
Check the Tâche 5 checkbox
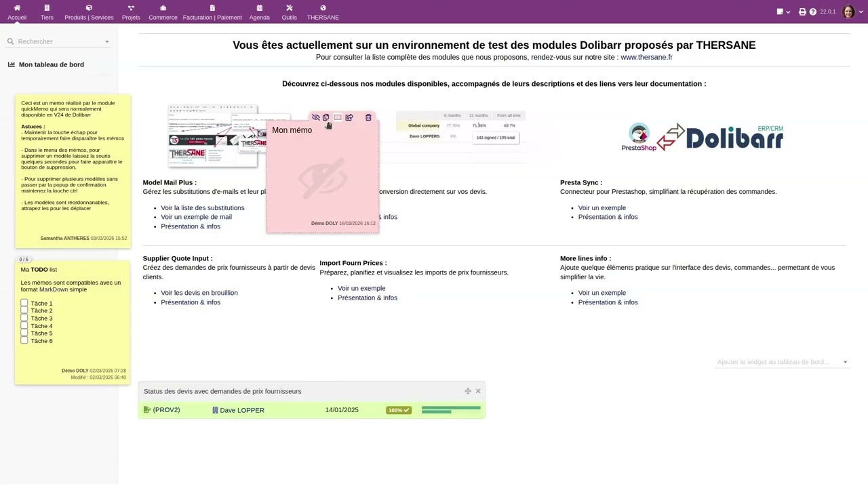point(24,333)
